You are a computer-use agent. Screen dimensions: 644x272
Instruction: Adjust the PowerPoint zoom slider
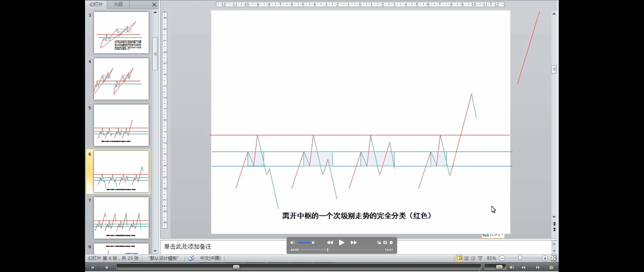tap(520, 258)
